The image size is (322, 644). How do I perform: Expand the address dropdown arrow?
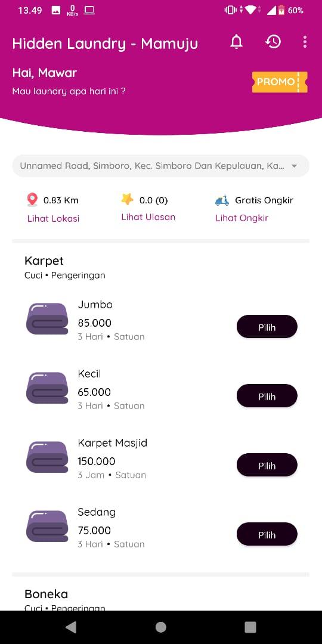click(294, 166)
